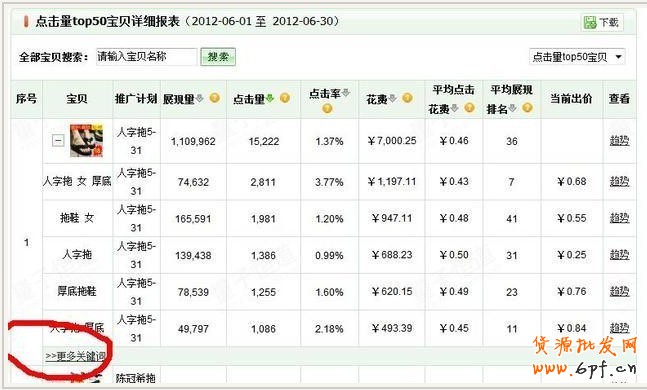Click keyword 厚底拖鞋

click(x=77, y=291)
